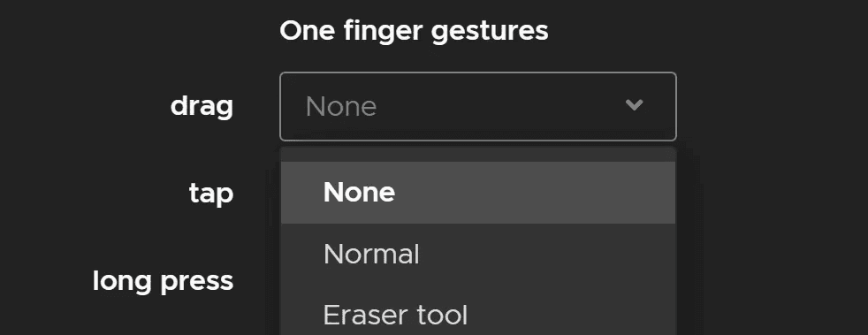Collapse the open drag gesture dropdown
The image size is (868, 335).
[x=477, y=106]
